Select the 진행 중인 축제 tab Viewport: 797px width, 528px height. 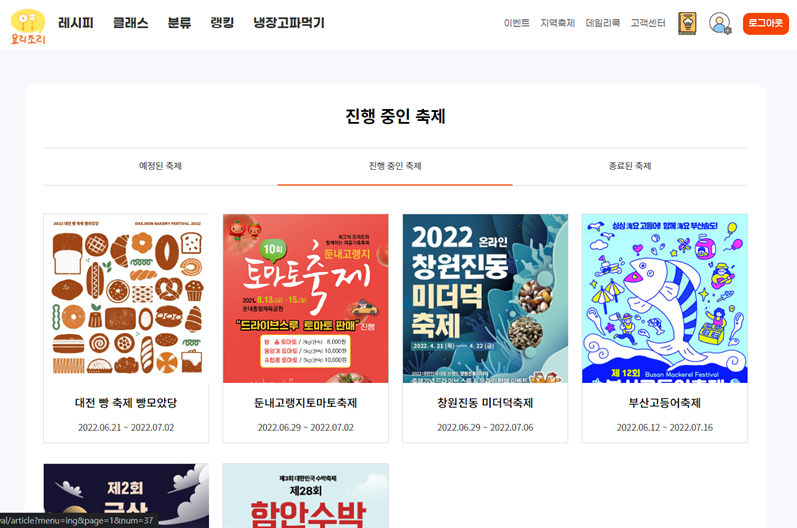pos(395,166)
